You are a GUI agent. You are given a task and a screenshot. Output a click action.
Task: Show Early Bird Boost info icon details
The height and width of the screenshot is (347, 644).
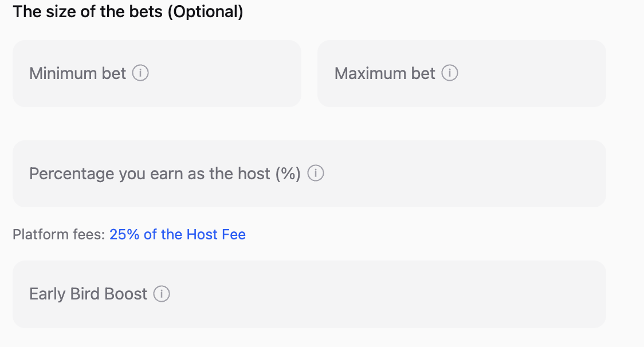162,294
